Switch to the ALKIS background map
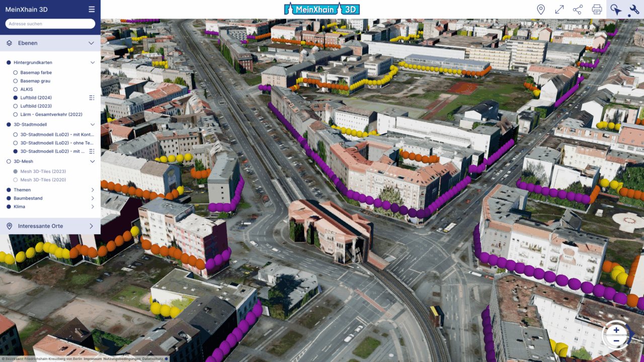Screen dimensions: 644x362 pos(16,89)
